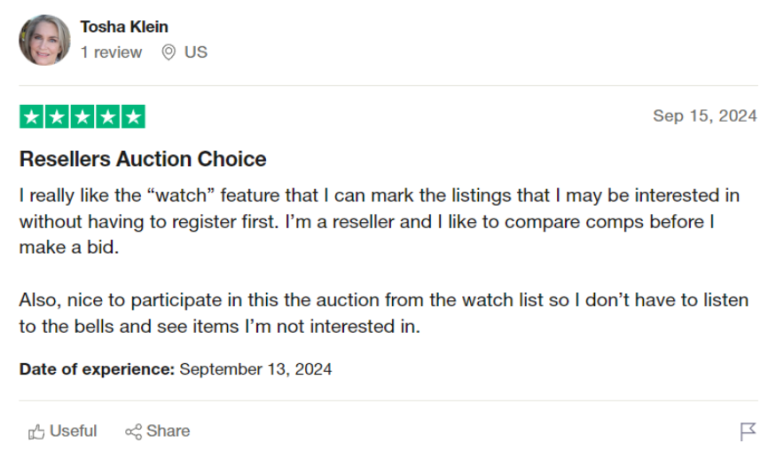Report the review using the flag icon

747,432
